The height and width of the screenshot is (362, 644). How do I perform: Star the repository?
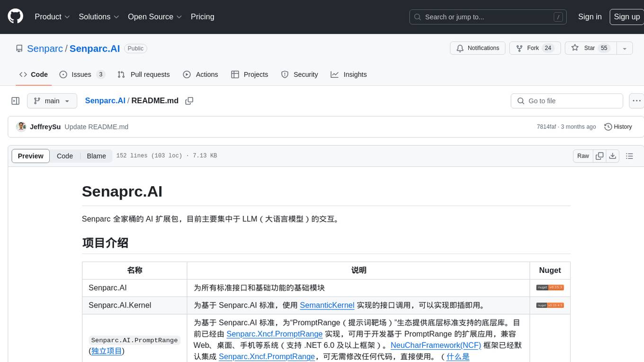pos(590,48)
